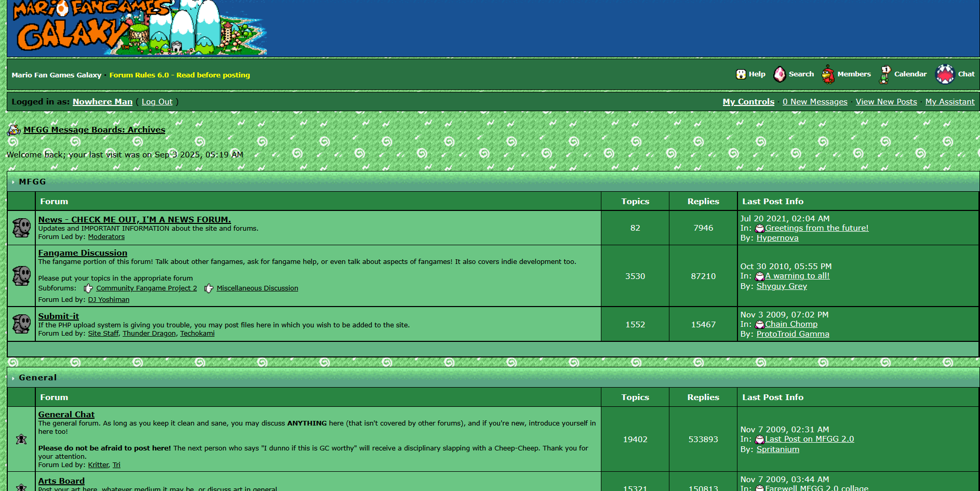Open Nowhere Man profile link
Image resolution: width=980 pixels, height=491 pixels.
click(103, 102)
